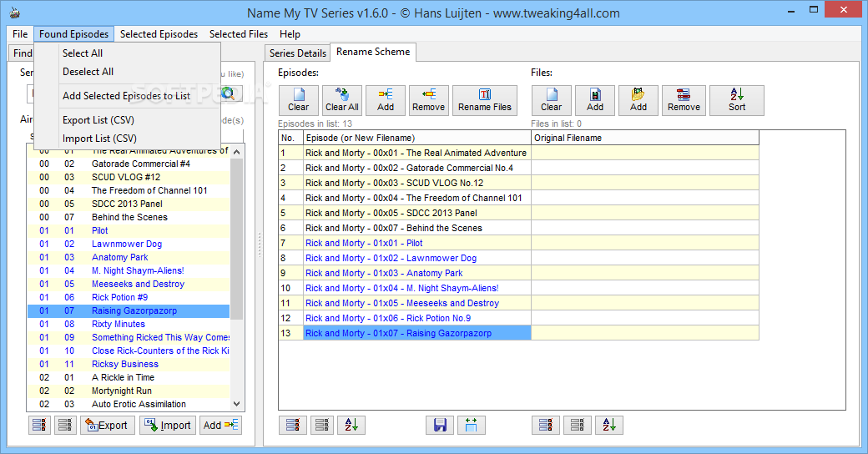Select Lawnmower Dog in found episodes
868x454 pixels.
point(129,245)
